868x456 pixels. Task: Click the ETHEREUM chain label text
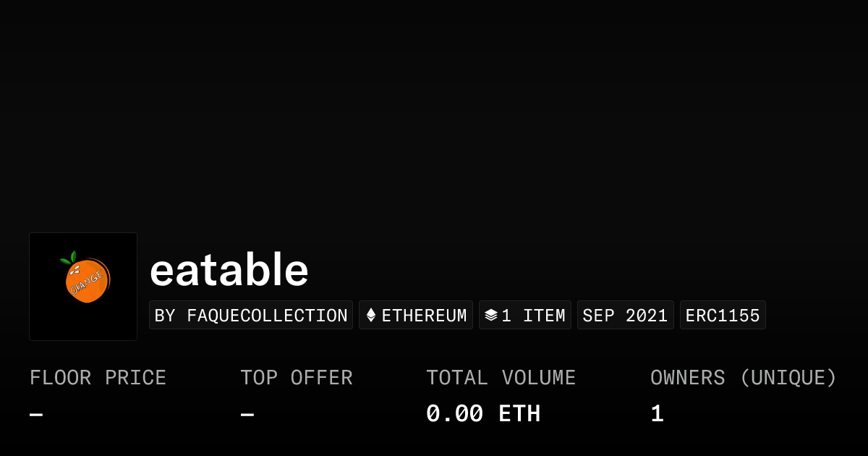coord(424,316)
